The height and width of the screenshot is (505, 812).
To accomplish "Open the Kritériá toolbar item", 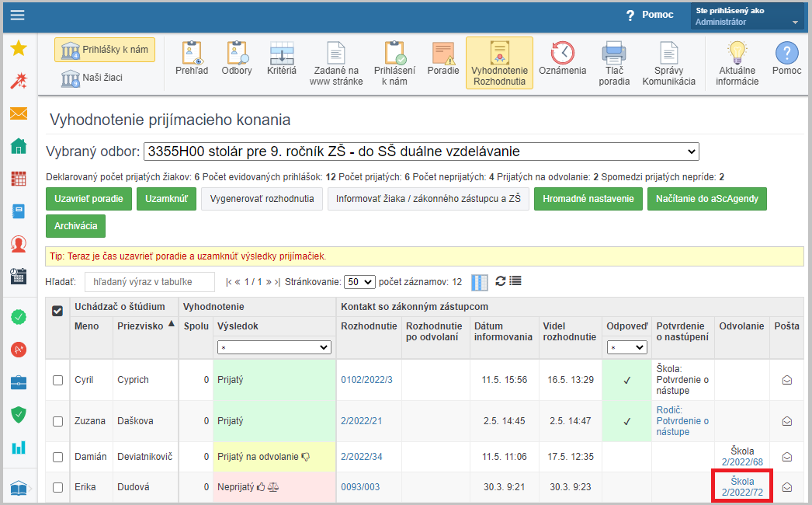I will point(282,58).
